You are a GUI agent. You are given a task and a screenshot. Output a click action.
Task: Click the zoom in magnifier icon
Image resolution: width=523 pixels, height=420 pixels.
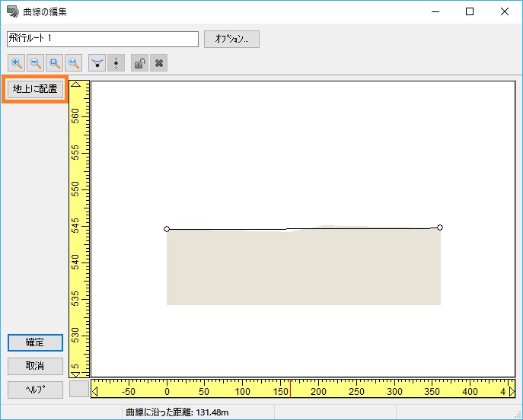point(16,63)
